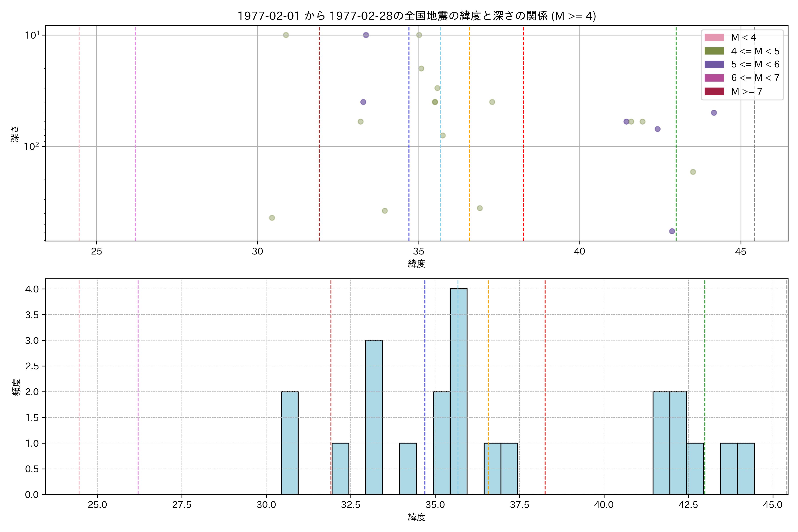798x532 pixels.
Task: Click the magenta 6 <= M < 7 legend swatch
Action: pos(714,78)
